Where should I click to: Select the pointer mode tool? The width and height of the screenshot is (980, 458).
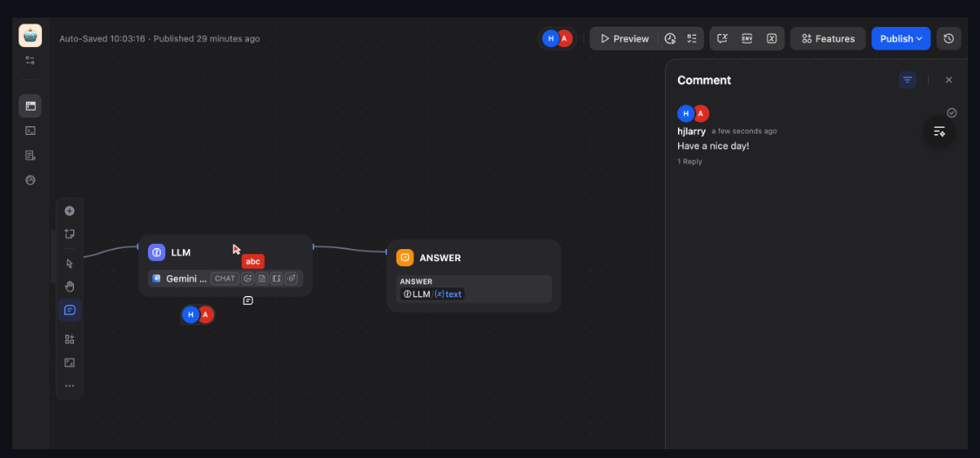pos(70,263)
